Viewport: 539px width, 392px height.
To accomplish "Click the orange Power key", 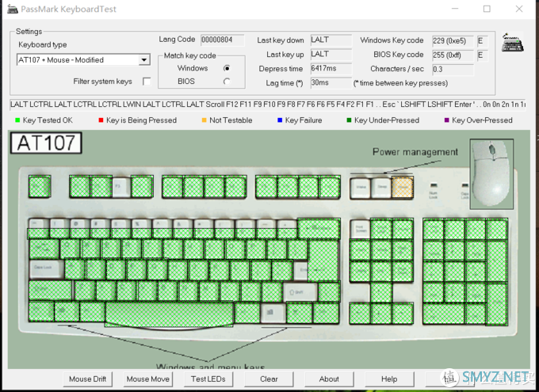I will click(402, 188).
